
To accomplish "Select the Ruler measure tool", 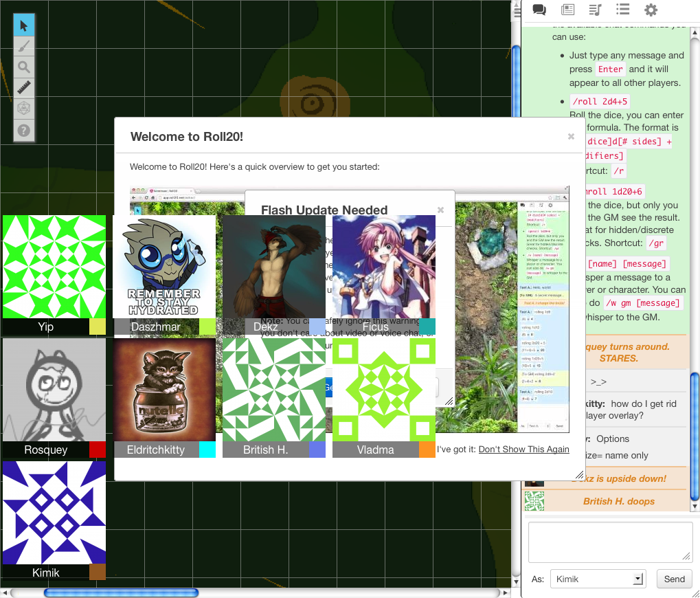I will (24, 88).
